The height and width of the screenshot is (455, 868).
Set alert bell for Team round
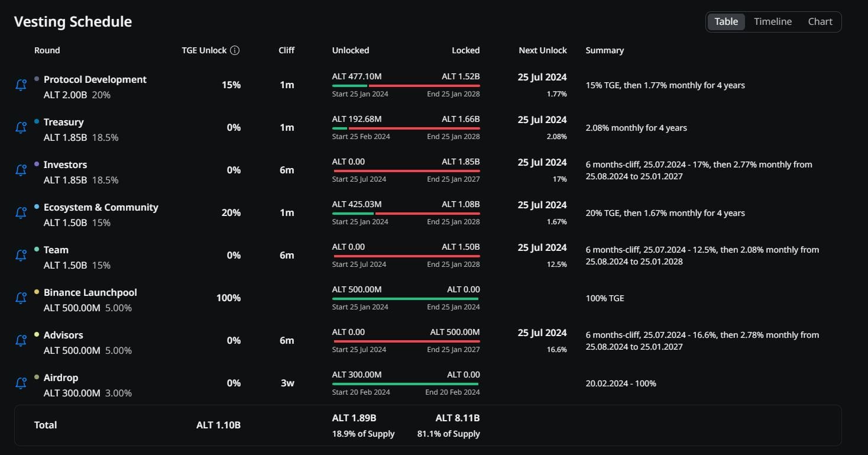(x=21, y=255)
